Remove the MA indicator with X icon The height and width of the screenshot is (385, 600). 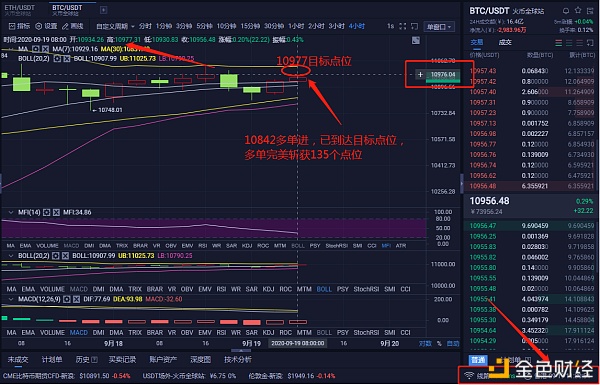[45, 49]
